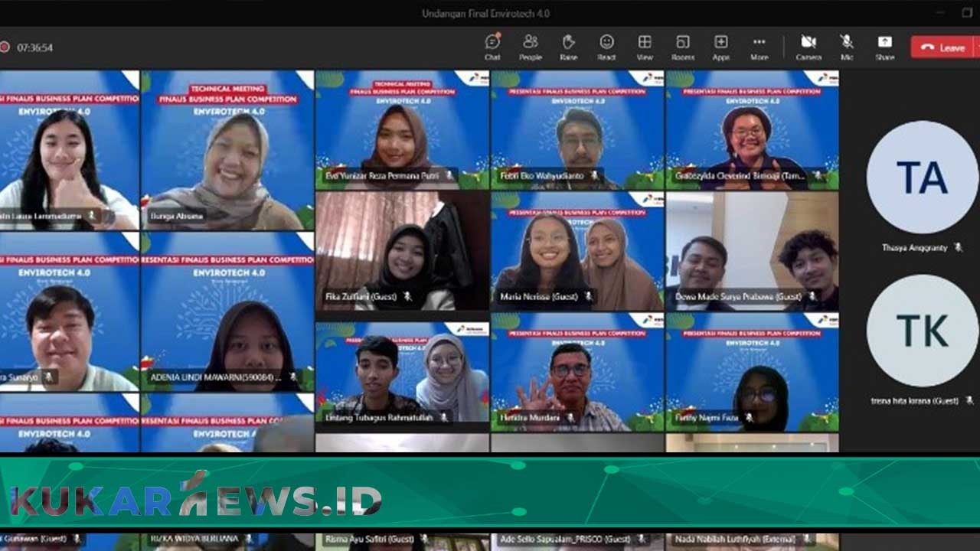Toggle mute for Thasya Anggraenty
The height and width of the screenshot is (551, 980).
click(x=959, y=246)
